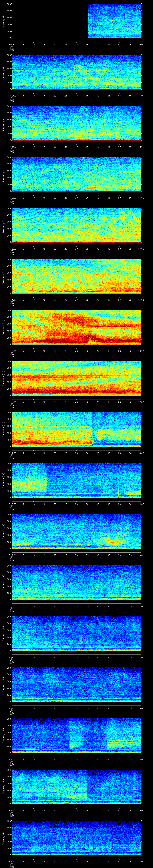Click the 16:00 end-of-axis time label
The height and width of the screenshot is (868, 153).
pyautogui.click(x=141, y=351)
